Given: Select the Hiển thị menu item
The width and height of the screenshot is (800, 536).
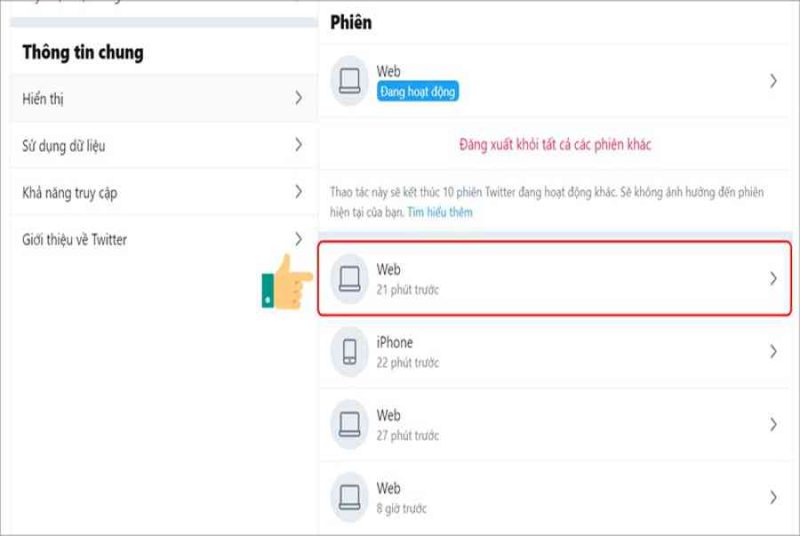Looking at the screenshot, I should (x=163, y=98).
